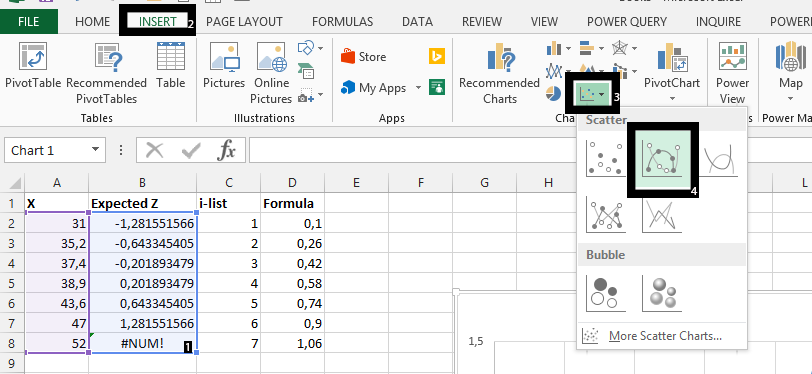Image resolution: width=812 pixels, height=374 pixels.
Task: Open the FILE tab
Action: click(28, 21)
